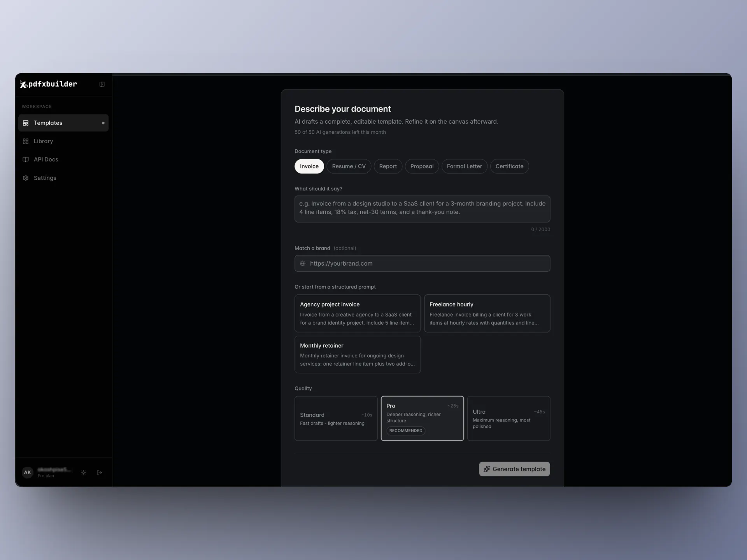Click the log out icon
The width and height of the screenshot is (747, 560).
click(100, 472)
